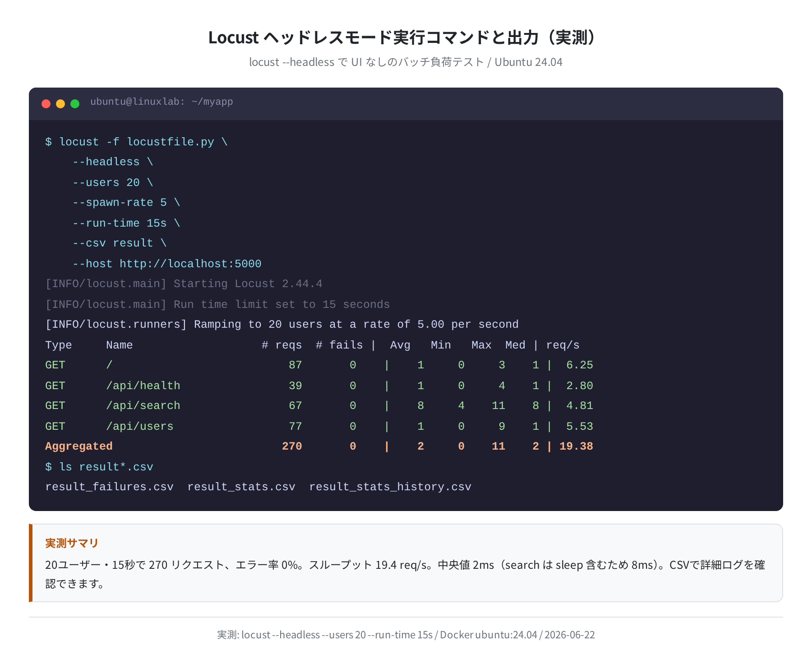Click the 'Name' column header
The image size is (812, 660).
click(120, 345)
